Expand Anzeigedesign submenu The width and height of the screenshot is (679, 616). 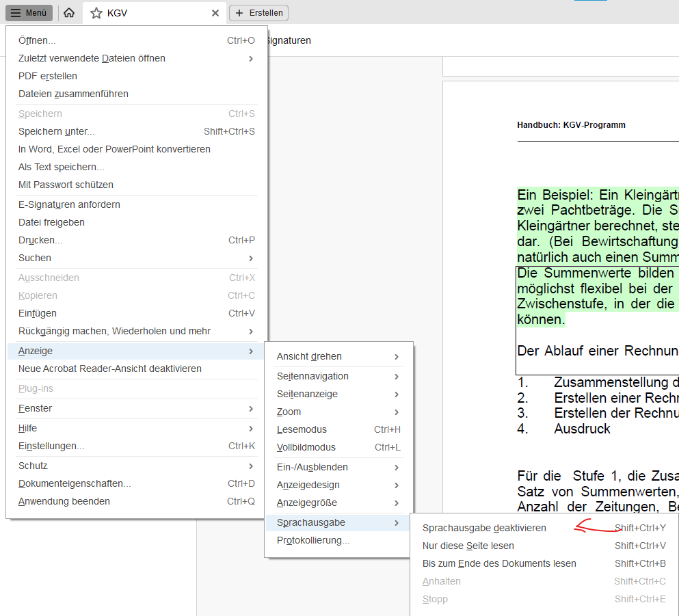338,485
